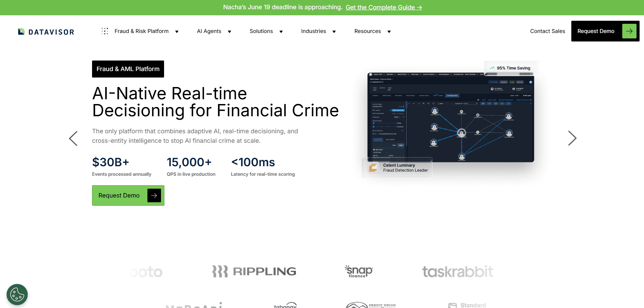
Task: Click Celent Luminary Fraud Detection Leader text
Action: pos(406,168)
